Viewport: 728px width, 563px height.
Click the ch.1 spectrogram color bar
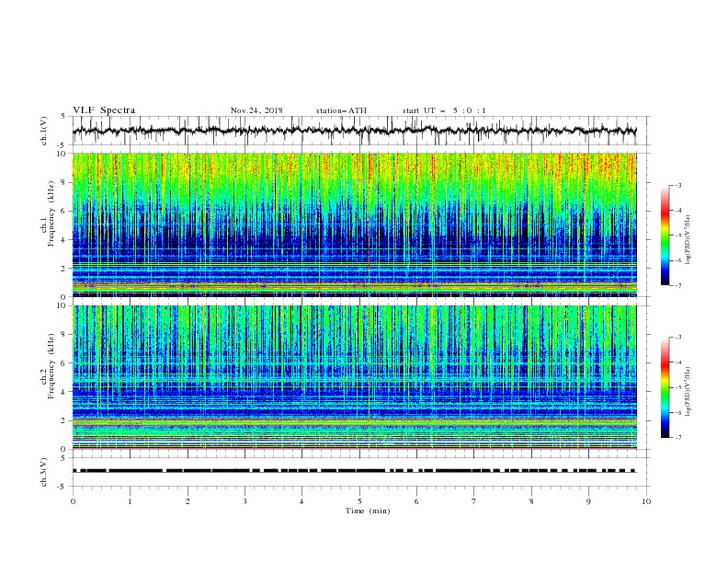(x=665, y=236)
